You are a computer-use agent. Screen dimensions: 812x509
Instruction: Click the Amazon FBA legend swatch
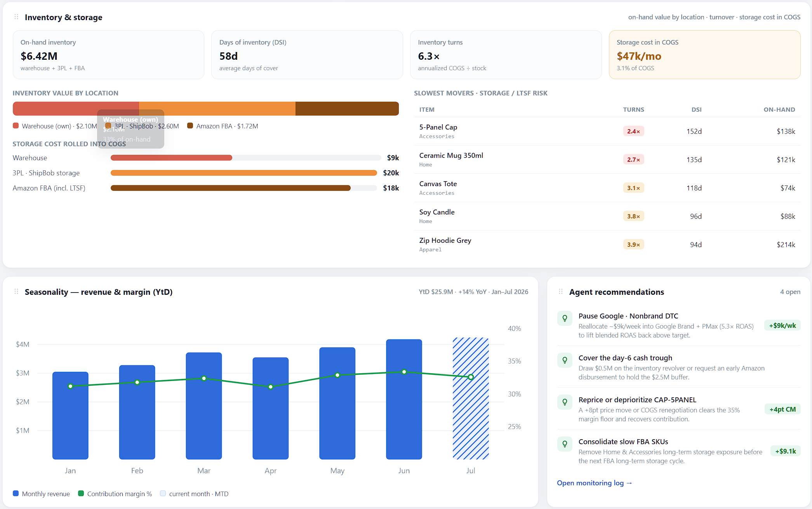click(190, 126)
